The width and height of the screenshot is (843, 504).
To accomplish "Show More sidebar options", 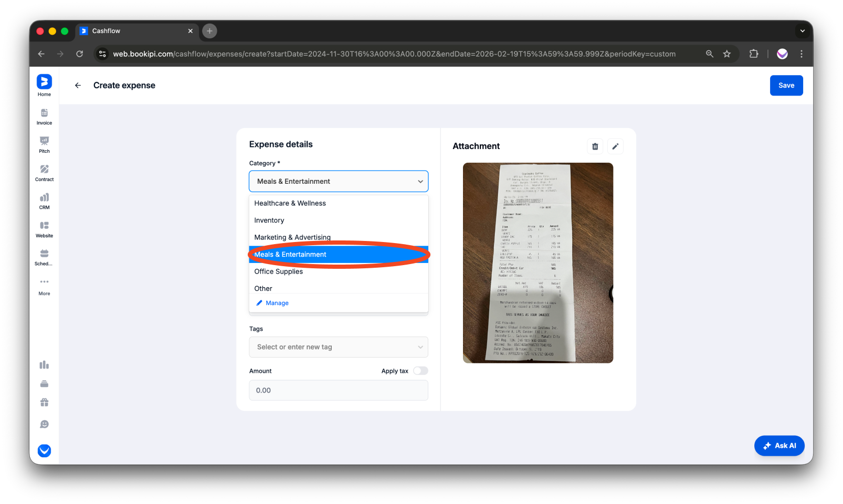I will tap(44, 287).
